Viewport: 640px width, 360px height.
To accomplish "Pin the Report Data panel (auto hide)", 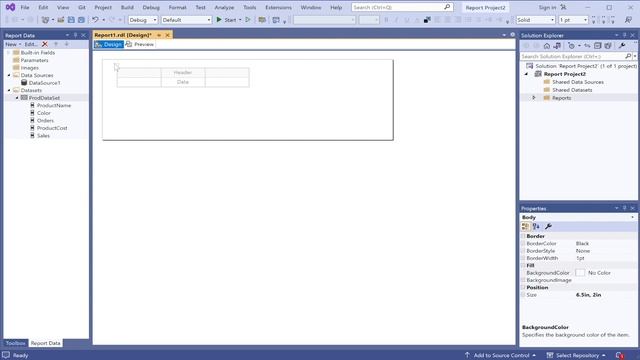I will (76, 35).
